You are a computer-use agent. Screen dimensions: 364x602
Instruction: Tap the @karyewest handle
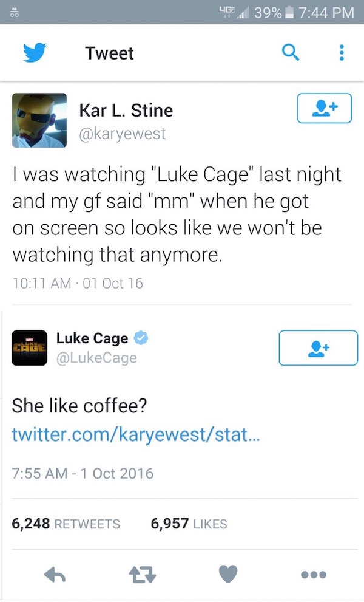(123, 134)
